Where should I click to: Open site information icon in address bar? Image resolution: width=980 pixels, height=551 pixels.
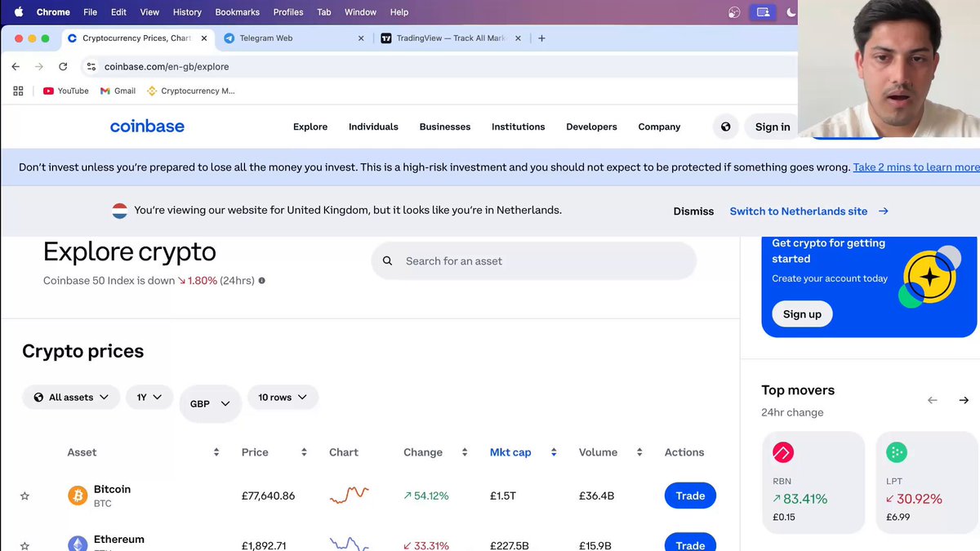tap(91, 66)
